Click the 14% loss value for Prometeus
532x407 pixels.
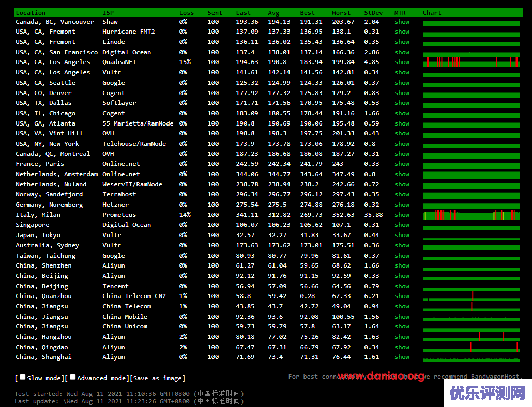(185, 215)
